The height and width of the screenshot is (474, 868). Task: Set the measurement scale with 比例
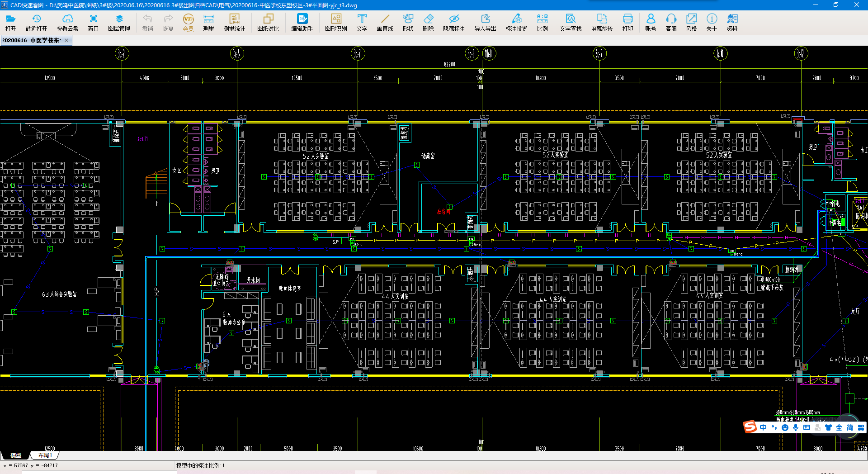[x=542, y=23]
